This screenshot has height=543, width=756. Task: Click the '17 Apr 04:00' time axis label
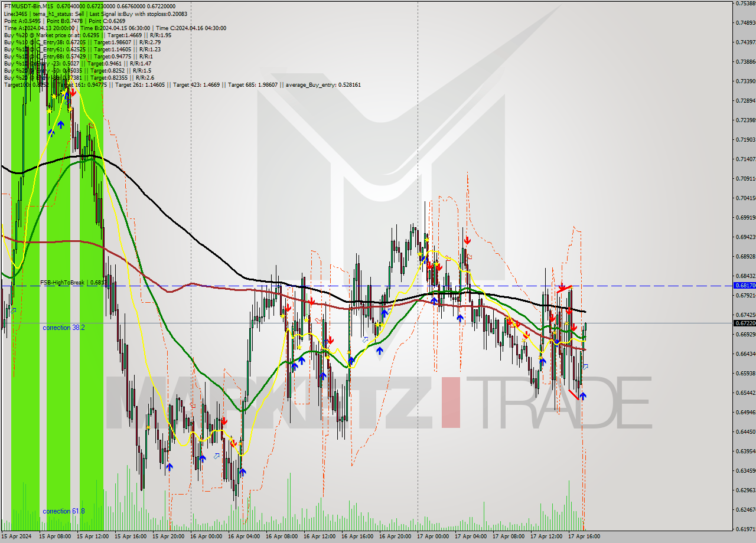(471, 537)
